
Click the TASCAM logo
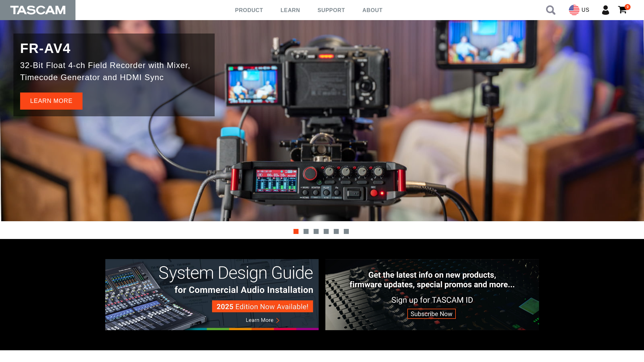pos(38,10)
